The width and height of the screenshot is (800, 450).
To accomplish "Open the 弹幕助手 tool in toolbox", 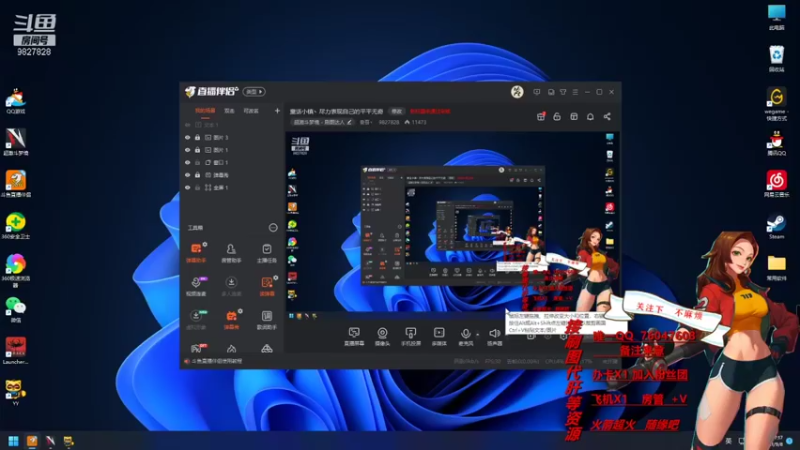I will click(196, 253).
